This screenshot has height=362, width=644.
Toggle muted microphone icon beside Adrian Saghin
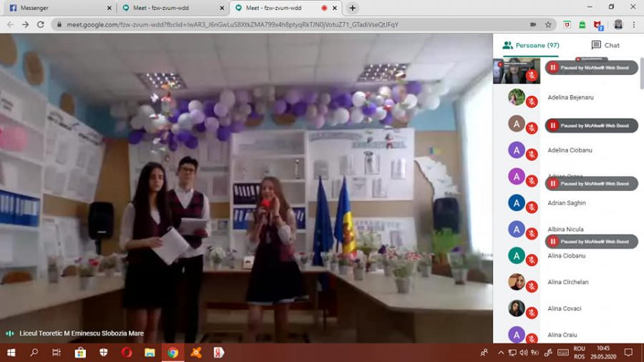click(x=532, y=207)
